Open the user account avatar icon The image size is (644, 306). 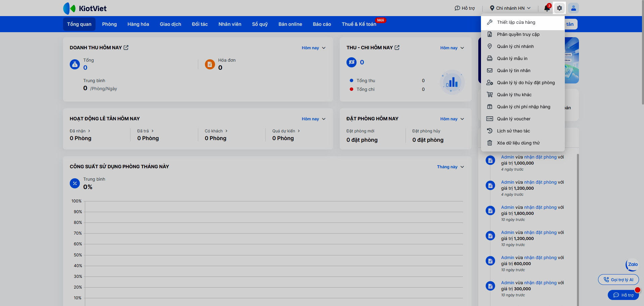point(574,8)
